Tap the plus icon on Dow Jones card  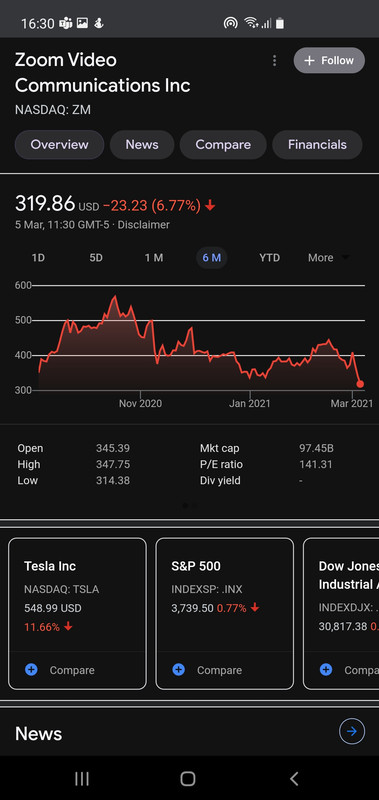pyautogui.click(x=326, y=669)
